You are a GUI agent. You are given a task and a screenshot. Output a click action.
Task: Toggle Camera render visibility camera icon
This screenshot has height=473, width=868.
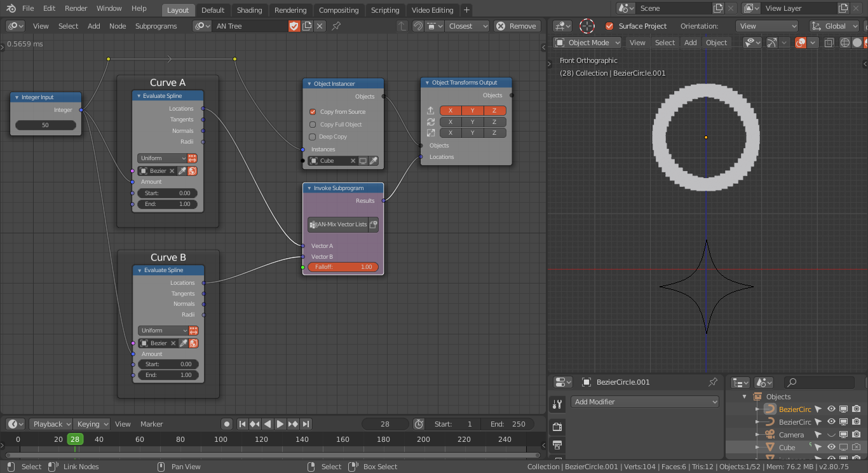[x=857, y=435]
